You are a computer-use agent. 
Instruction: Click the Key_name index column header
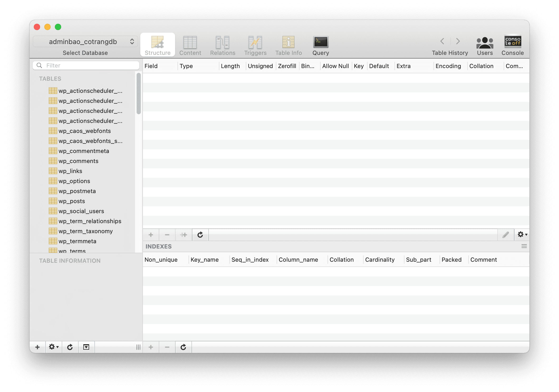[209, 260]
